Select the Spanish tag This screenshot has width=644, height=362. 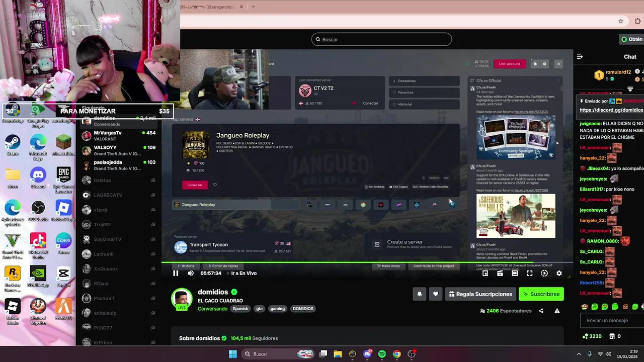click(x=240, y=309)
